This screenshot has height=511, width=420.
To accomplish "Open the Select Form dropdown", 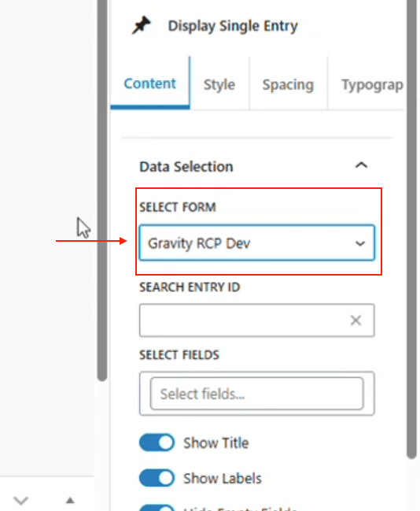I will pos(257,243).
